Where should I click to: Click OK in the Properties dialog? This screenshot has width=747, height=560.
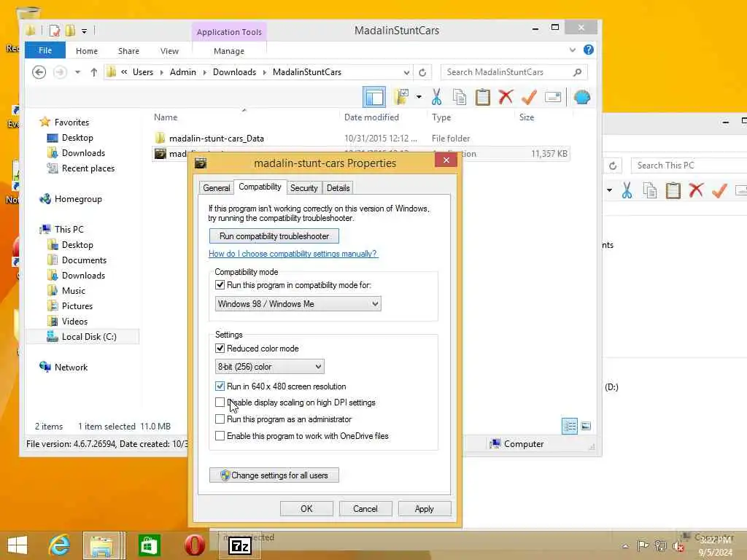point(306,508)
